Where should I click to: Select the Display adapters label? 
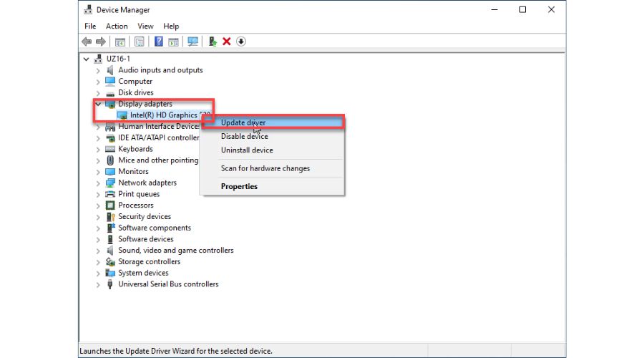(145, 104)
